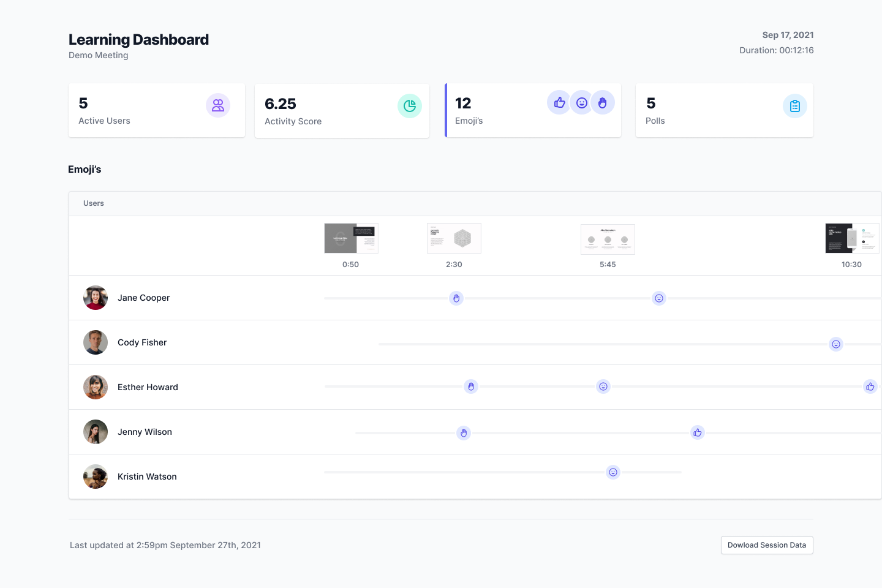Screen dimensions: 882x588
Task: Click Kristin Watson's avatar photo
Action: [x=96, y=477]
